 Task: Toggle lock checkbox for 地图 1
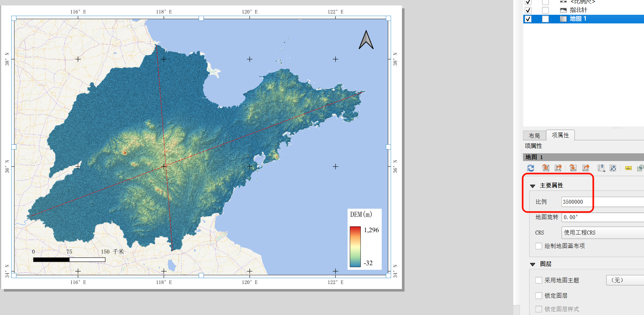[x=545, y=19]
